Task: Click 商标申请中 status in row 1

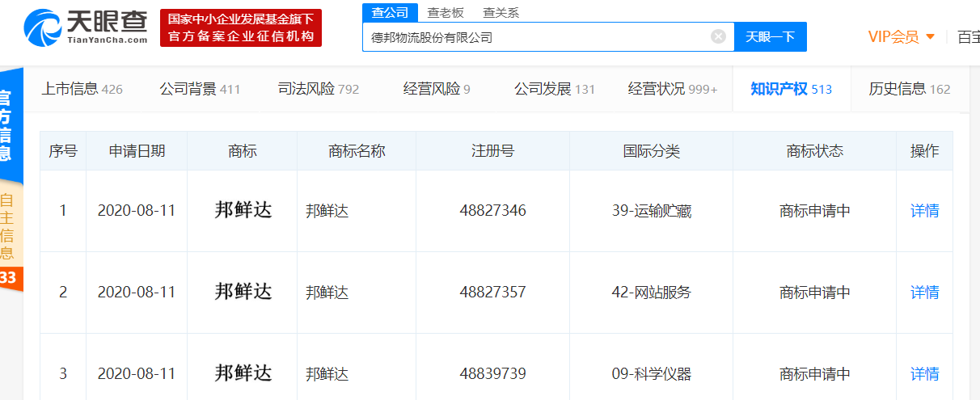Action: click(x=815, y=211)
